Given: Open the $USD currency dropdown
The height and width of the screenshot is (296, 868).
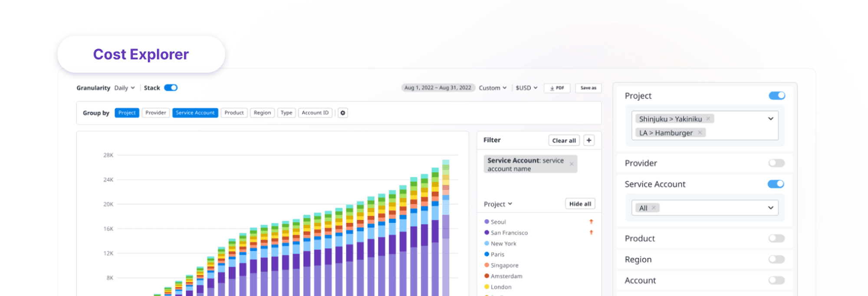Looking at the screenshot, I should (526, 88).
